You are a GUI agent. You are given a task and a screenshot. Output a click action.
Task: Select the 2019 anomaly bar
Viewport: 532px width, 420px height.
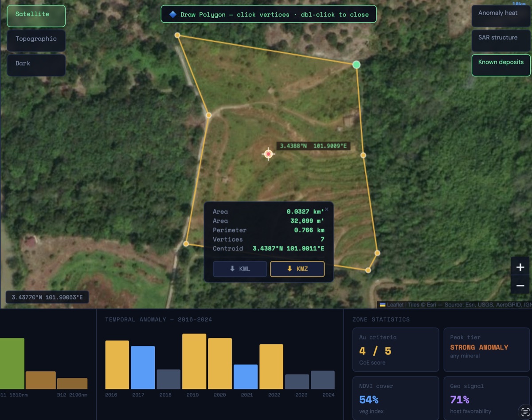click(x=194, y=361)
